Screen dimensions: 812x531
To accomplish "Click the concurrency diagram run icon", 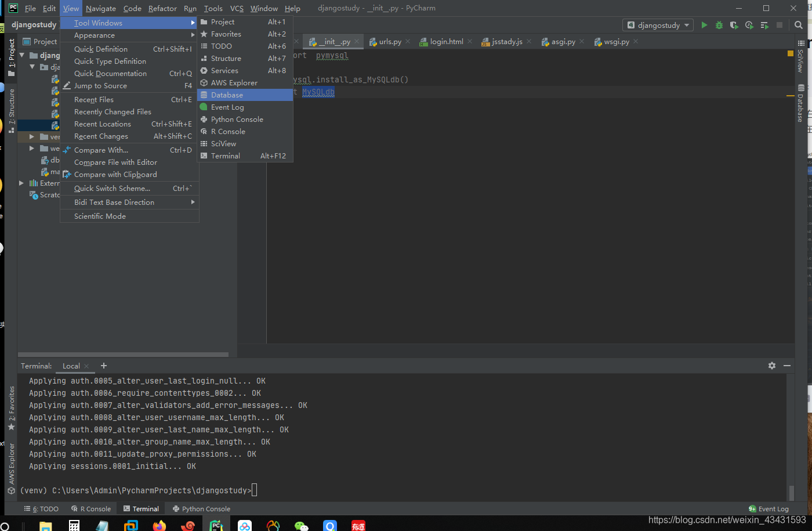I will point(764,25).
